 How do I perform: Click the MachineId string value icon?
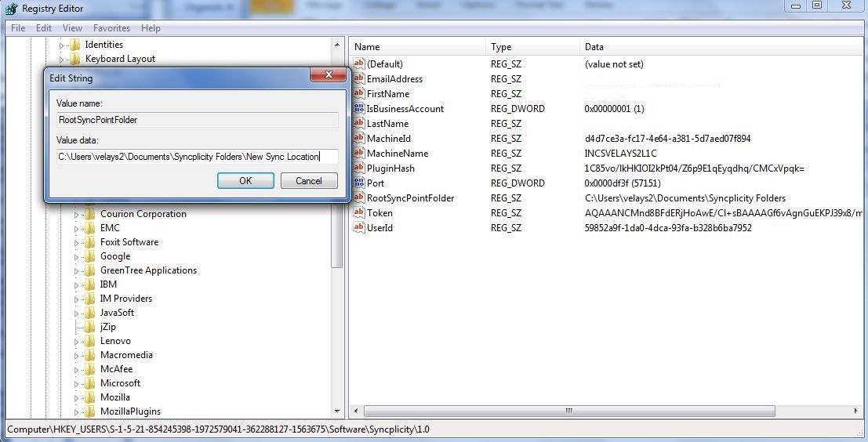click(x=359, y=139)
